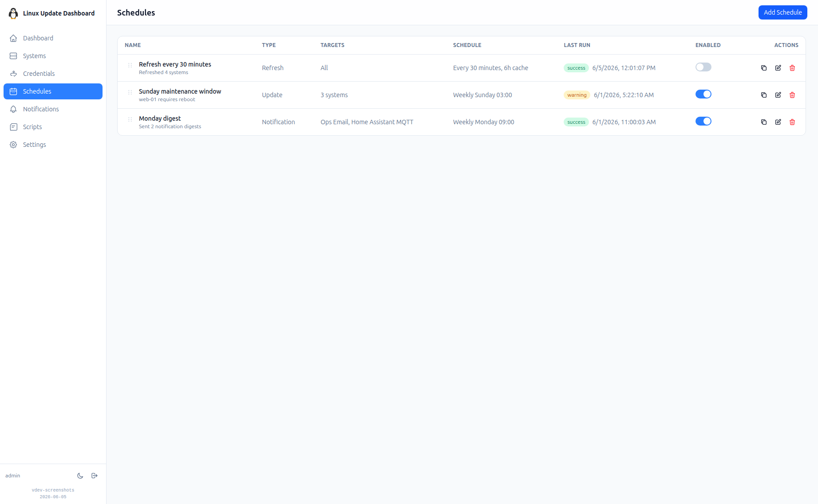Delete the Monday digest schedule
The width and height of the screenshot is (818, 504).
pyautogui.click(x=792, y=122)
